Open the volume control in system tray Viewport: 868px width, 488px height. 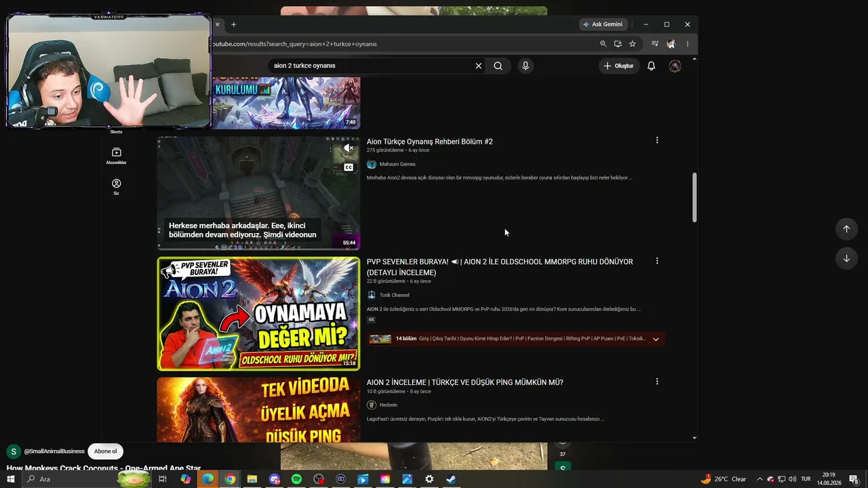[x=792, y=479]
